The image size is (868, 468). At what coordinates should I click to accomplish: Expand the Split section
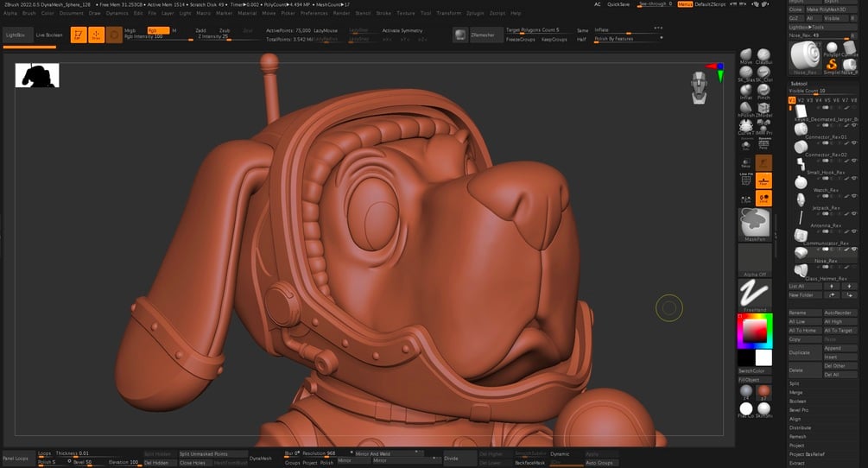[795, 383]
